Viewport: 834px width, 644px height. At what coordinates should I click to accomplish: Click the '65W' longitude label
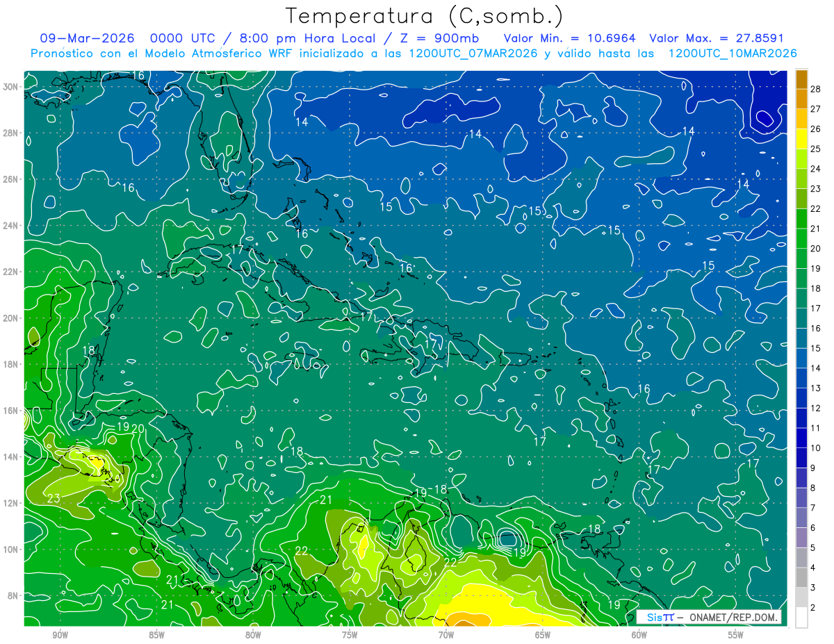pyautogui.click(x=543, y=635)
